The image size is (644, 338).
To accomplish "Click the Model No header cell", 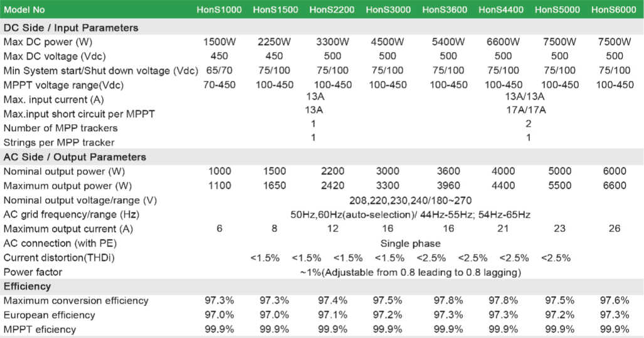I will (25, 9).
